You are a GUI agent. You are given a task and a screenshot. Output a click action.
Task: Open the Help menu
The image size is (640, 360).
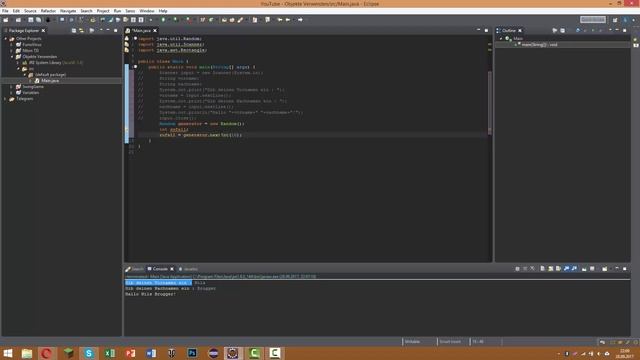[163, 11]
